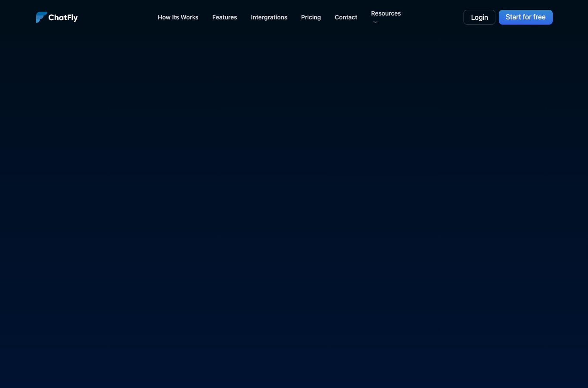The image size is (588, 388).
Task: Click the ChatFly wordmark text
Action: 63,18
